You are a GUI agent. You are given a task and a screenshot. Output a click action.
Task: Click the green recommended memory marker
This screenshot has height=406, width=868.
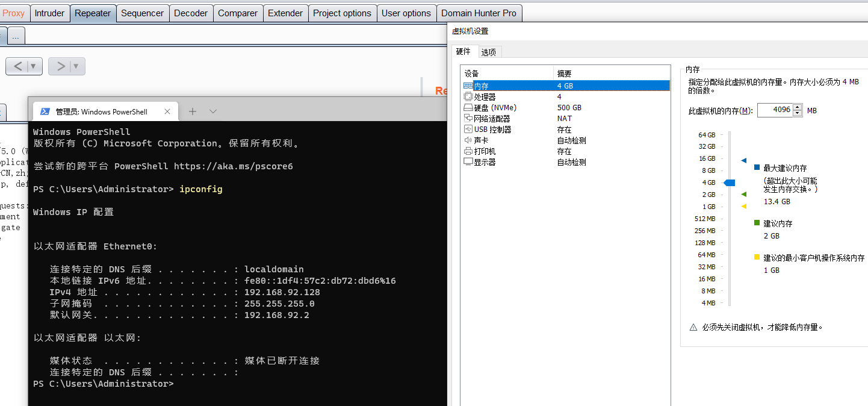tap(744, 195)
